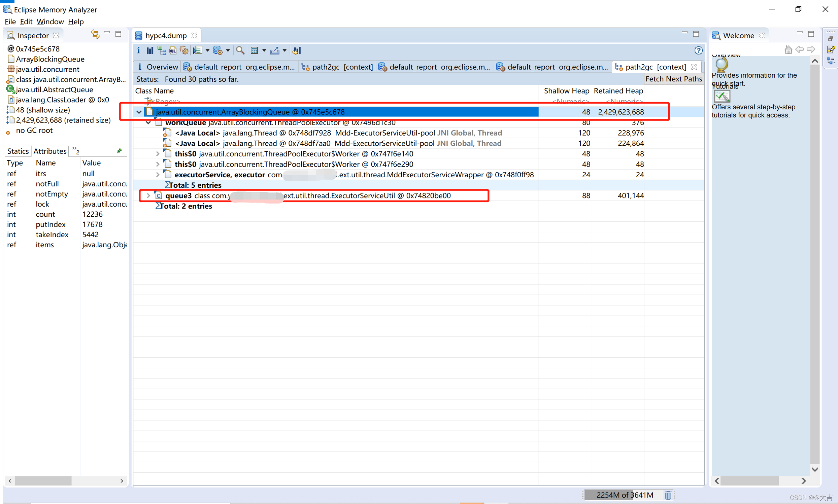The width and height of the screenshot is (838, 504).
Task: Select the Attributes tab in Inspector panel
Action: (x=48, y=151)
